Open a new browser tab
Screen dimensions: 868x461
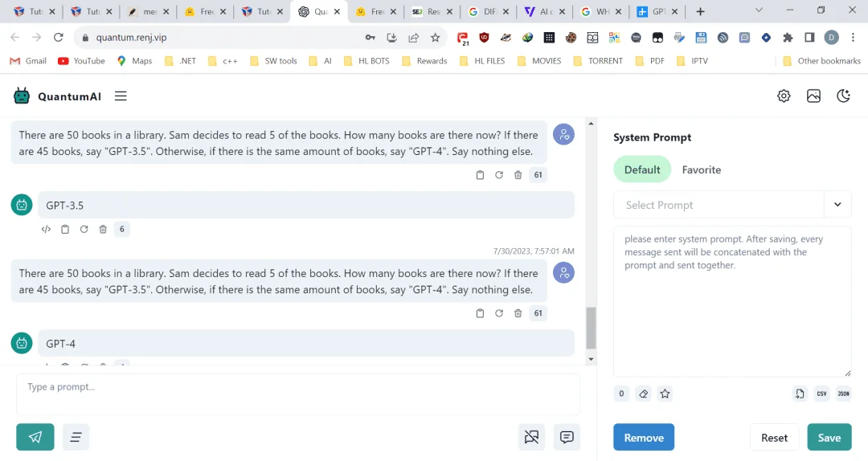pos(700,11)
